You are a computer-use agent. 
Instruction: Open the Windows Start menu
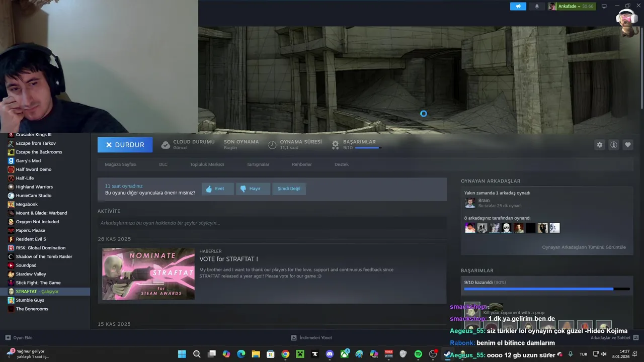pos(182,354)
